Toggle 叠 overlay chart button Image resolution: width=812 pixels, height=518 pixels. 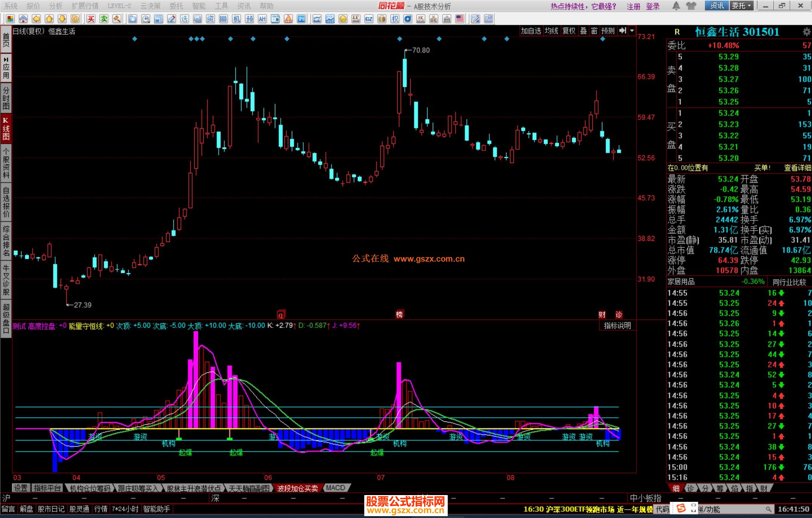(x=583, y=31)
